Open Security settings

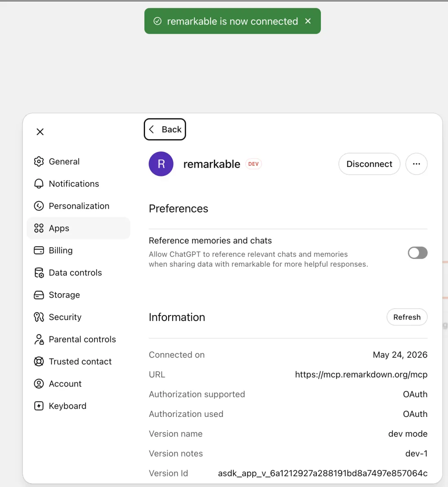pyautogui.click(x=78, y=317)
